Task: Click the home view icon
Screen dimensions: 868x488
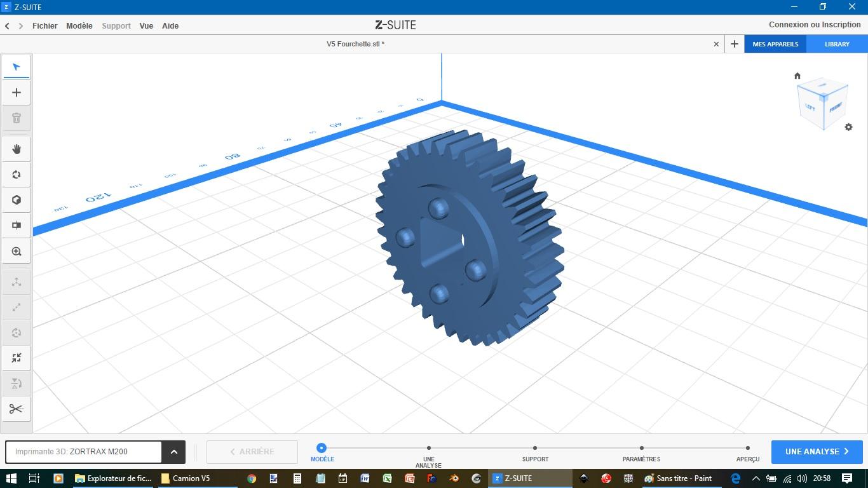Action: point(797,76)
